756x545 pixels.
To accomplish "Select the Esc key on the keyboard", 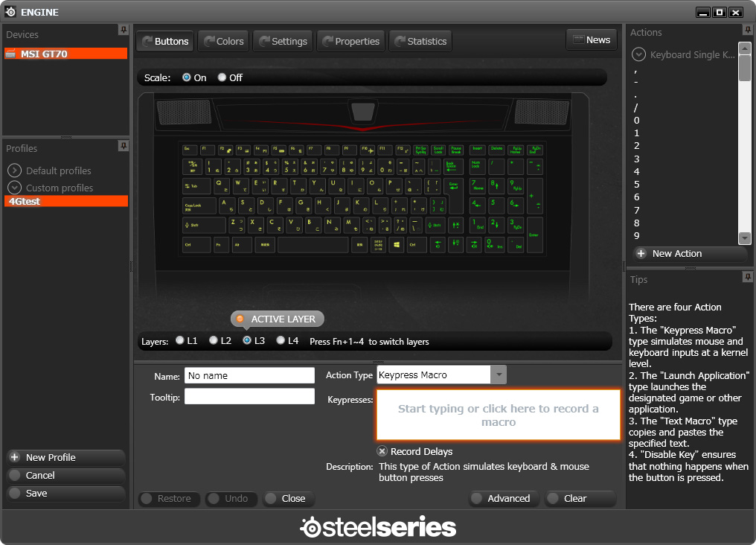I will 190,150.
